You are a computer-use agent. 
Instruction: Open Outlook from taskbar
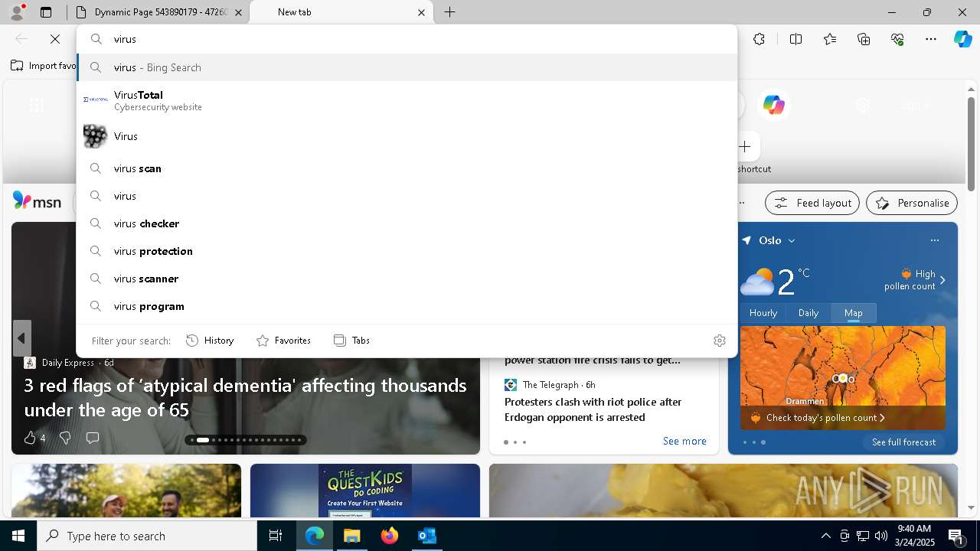(x=426, y=536)
